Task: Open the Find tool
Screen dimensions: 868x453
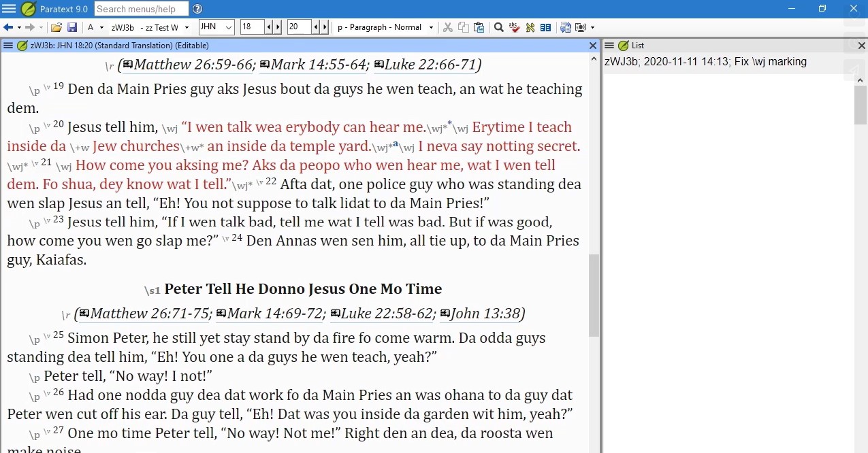Action: tap(499, 27)
